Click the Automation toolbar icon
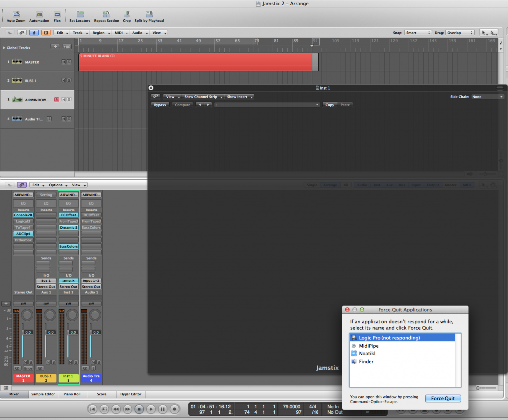The height and width of the screenshot is (420, 508). coord(39,15)
